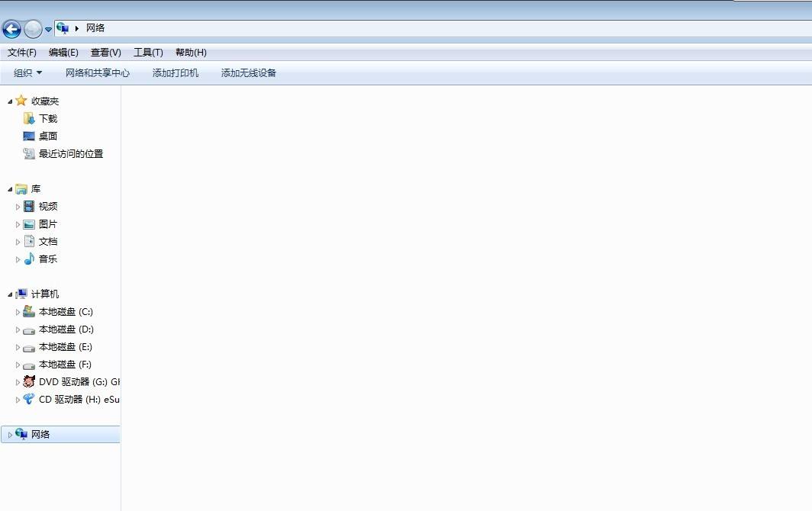Click the 图片 library icon
812x511 pixels.
click(x=29, y=224)
